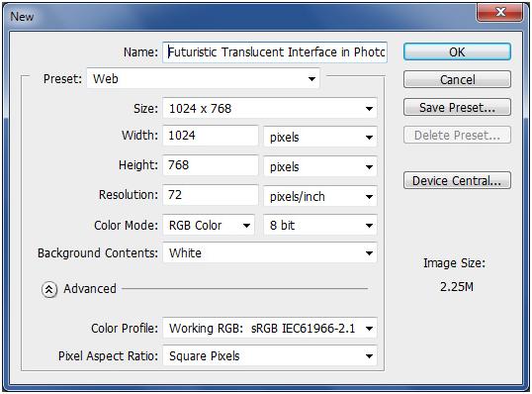The image size is (532, 394).
Task: Open the Background Contents dropdown
Action: tap(270, 252)
